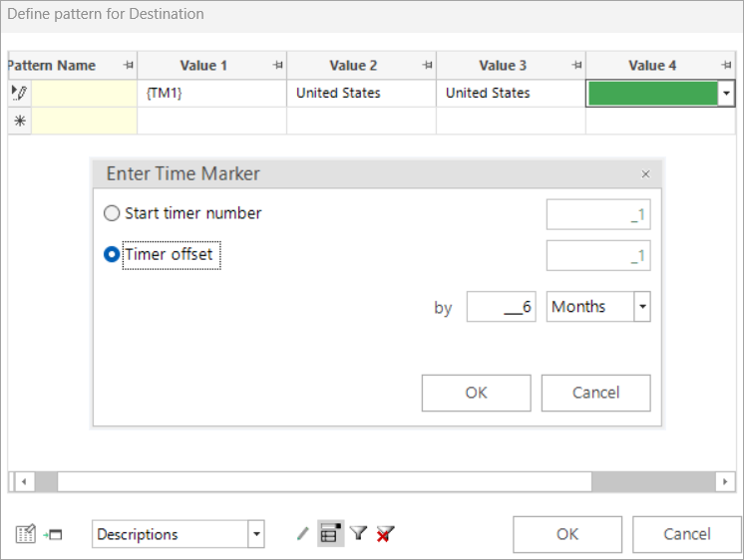Select the {TM1} cell
Screen dimensions: 744x560
coord(211,93)
